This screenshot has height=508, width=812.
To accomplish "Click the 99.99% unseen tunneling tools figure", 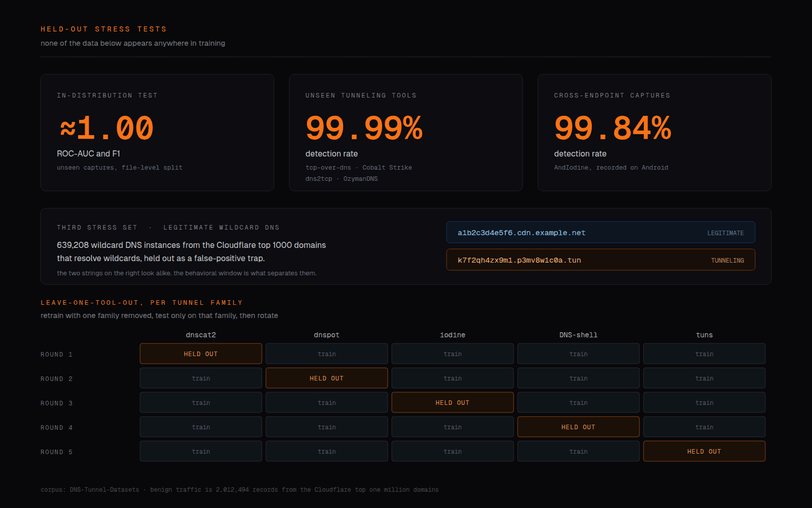I will pos(364,128).
